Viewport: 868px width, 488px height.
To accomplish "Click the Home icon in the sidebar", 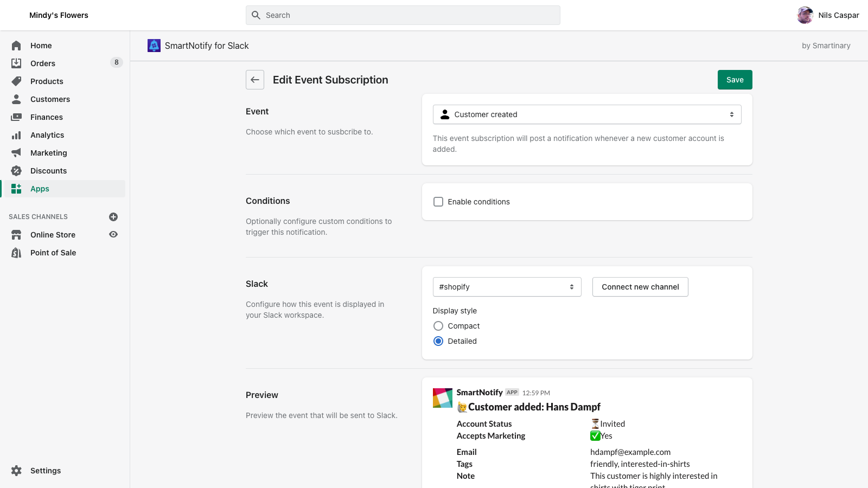I will [16, 46].
